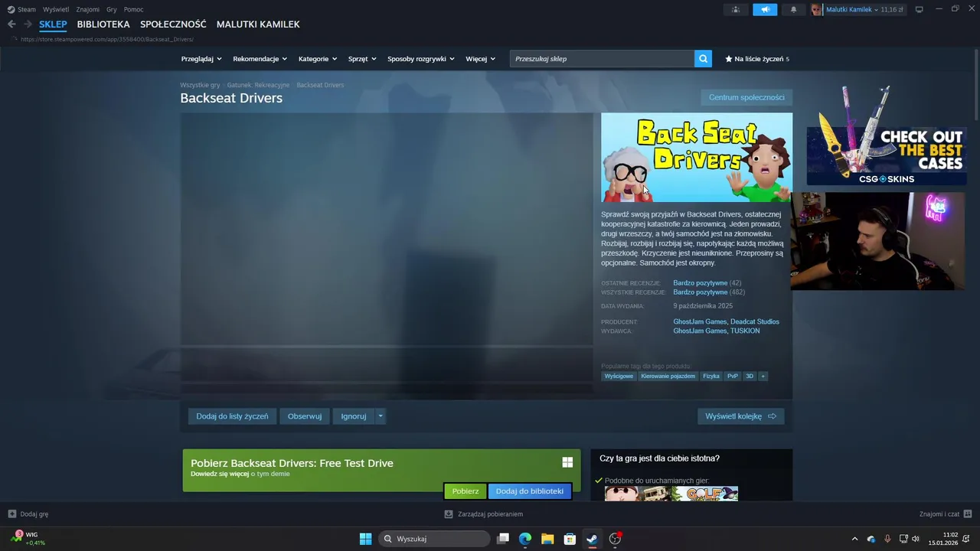This screenshot has width=980, height=551.
Task: Open the Wyświetl menu
Action: (56, 9)
